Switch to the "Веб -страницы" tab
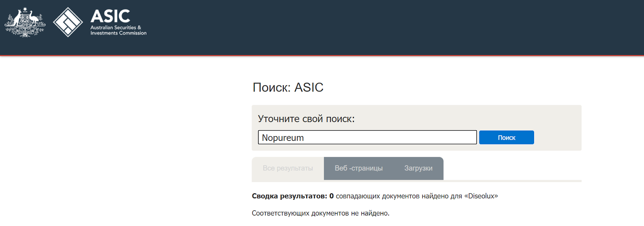This screenshot has width=644, height=226. pos(359,168)
